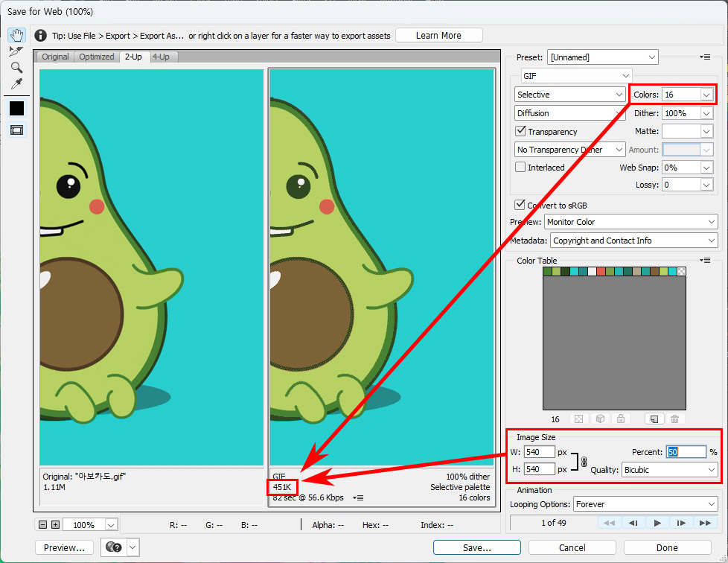This screenshot has width=728, height=563.
Task: Click zoom out minus button
Action: click(42, 524)
